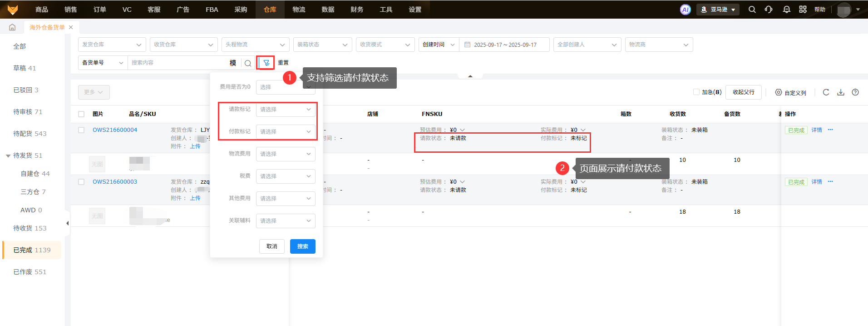The width and height of the screenshot is (868, 326).
Task: Open the FBA top menu
Action: (212, 10)
